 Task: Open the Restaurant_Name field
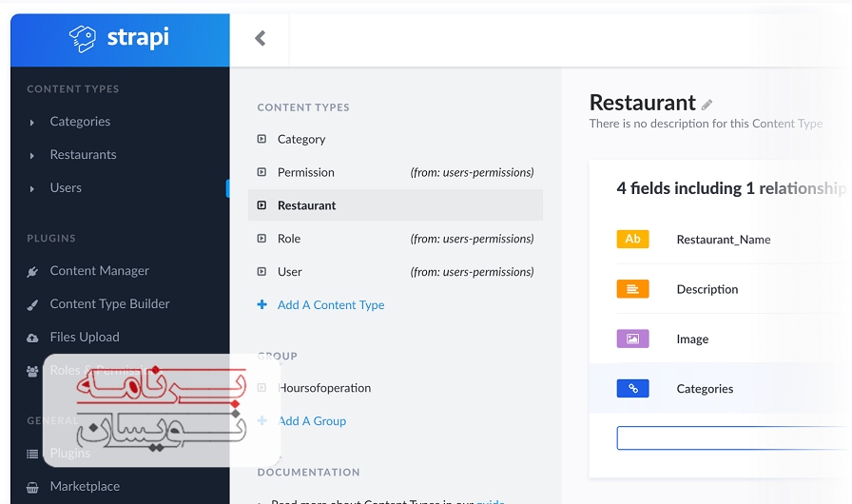(724, 240)
